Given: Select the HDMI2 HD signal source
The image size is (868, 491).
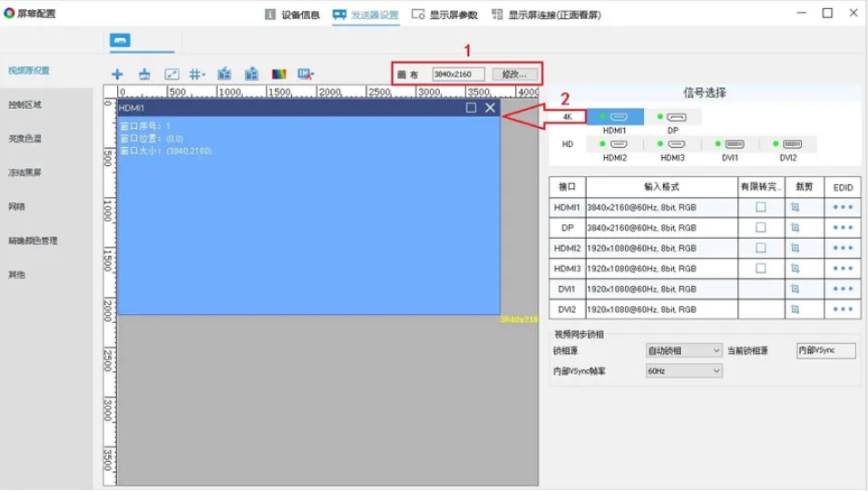Looking at the screenshot, I should click(614, 144).
